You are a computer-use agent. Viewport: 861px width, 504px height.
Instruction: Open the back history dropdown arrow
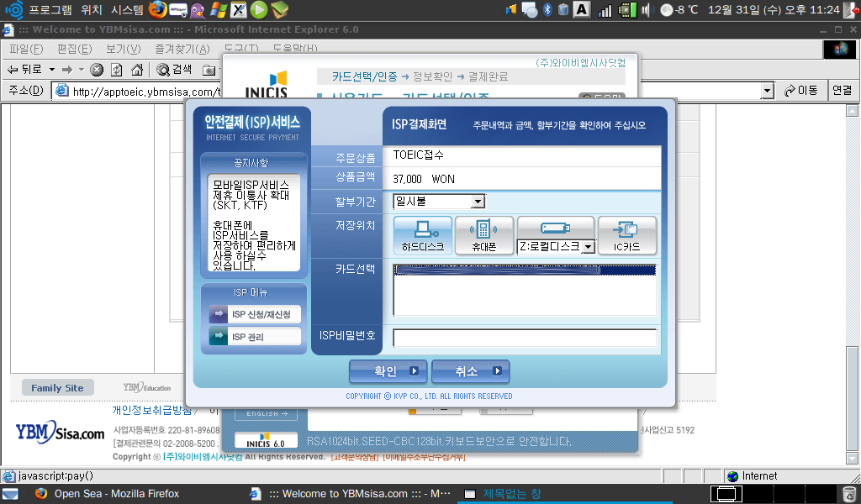tap(52, 69)
